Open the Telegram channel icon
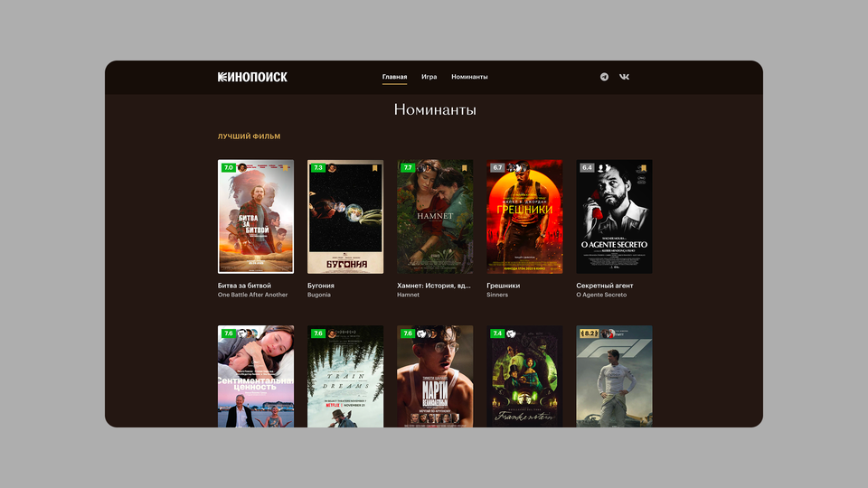Screen dimensions: 868x488 point(604,77)
